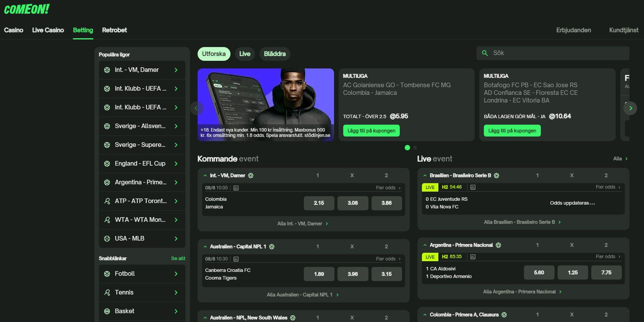Open the Live Casino tab

tap(48, 30)
